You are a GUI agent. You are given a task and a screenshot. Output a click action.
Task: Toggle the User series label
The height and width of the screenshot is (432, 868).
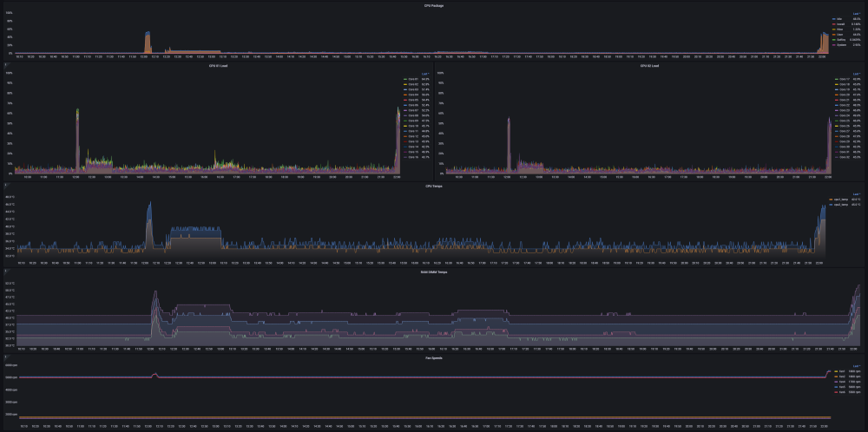tap(839, 35)
